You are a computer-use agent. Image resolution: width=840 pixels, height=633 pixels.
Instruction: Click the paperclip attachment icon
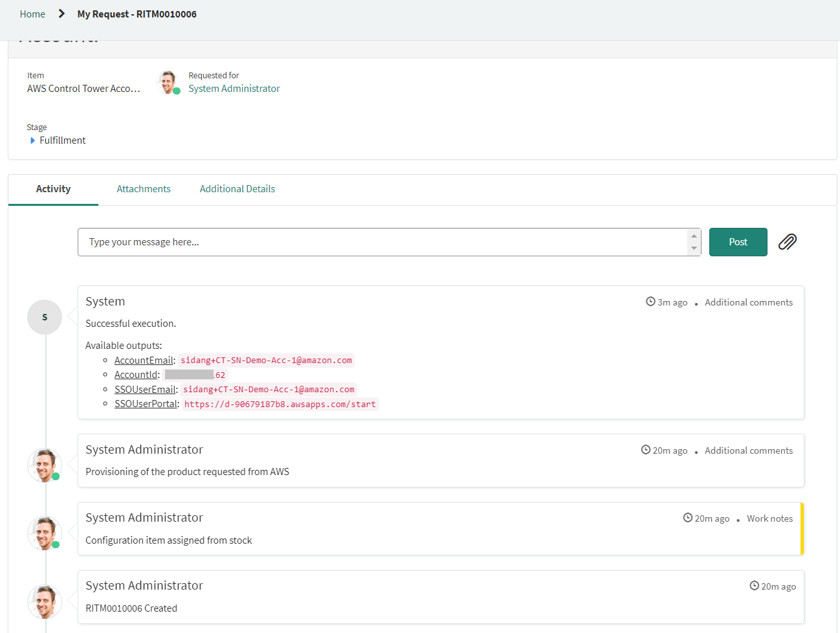(x=787, y=241)
